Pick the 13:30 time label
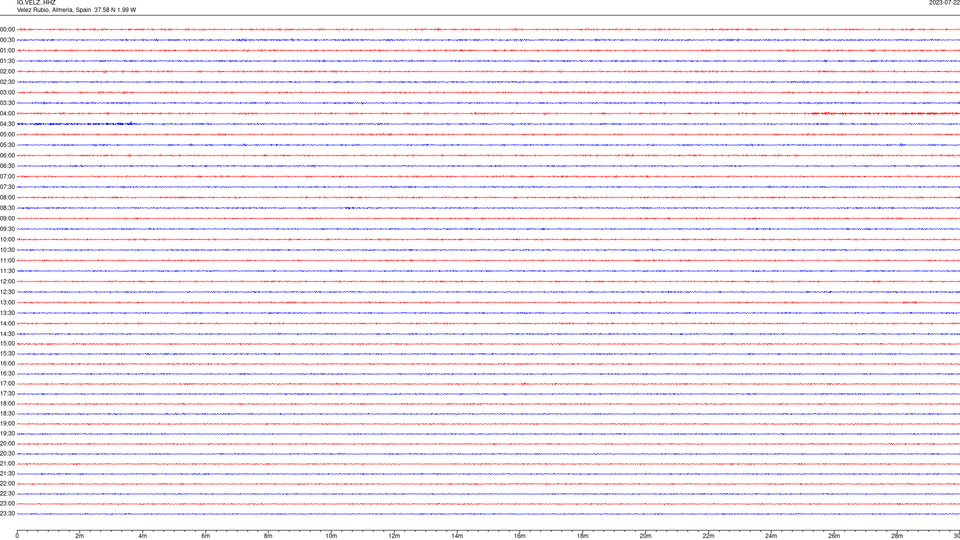 [x=7, y=313]
